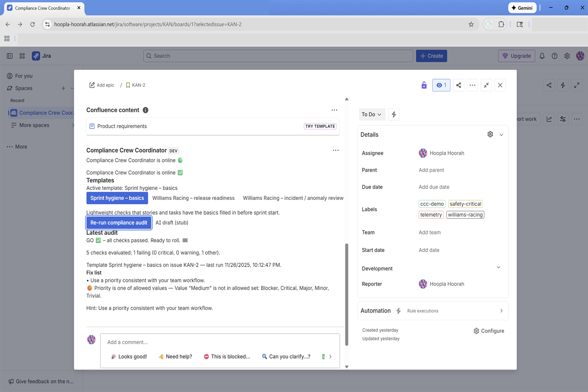Viewport: 588px width, 392px height.
Task: Click the Create button in Jira header
Action: (x=432, y=56)
